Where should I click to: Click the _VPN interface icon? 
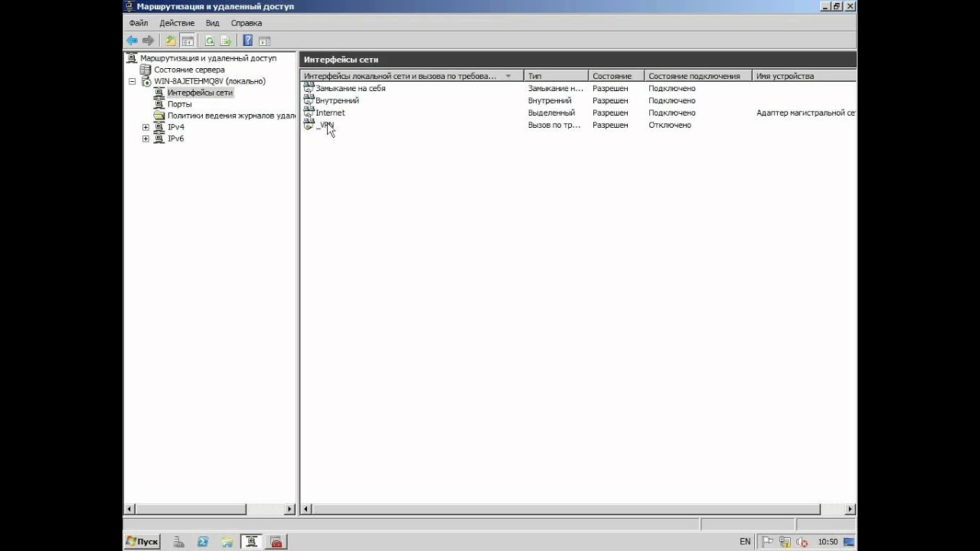[x=309, y=124]
